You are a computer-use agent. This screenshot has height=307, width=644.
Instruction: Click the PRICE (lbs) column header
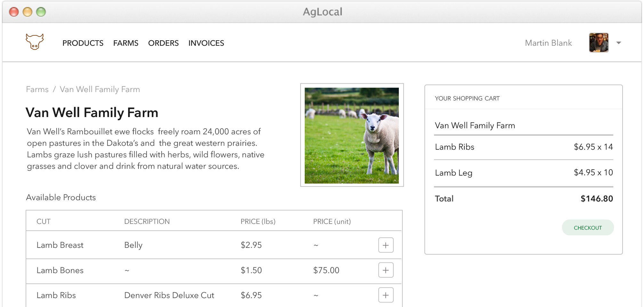(258, 222)
